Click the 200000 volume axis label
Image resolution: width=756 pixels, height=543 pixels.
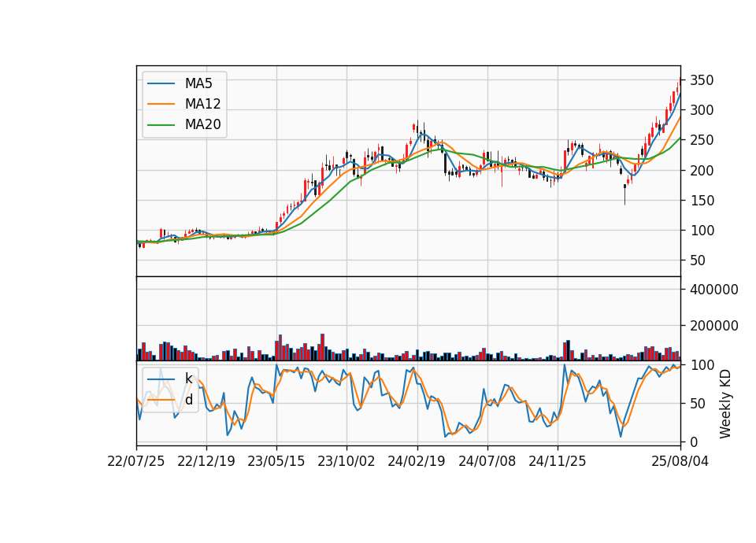coord(714,326)
